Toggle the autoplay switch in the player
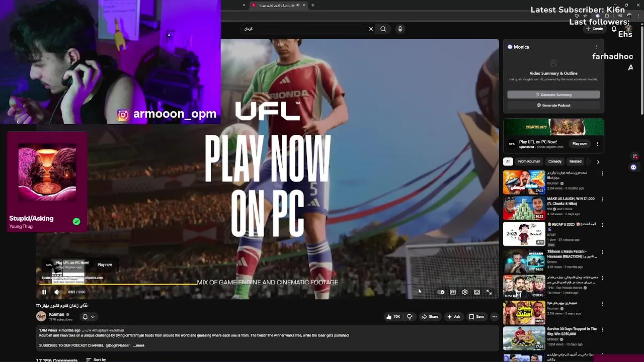 (442, 292)
